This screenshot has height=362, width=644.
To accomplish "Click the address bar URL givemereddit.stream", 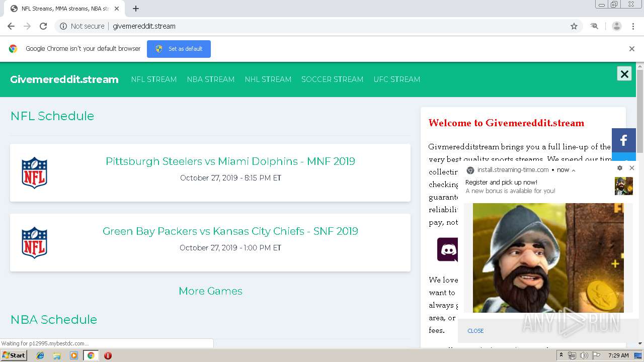I will tap(144, 26).
